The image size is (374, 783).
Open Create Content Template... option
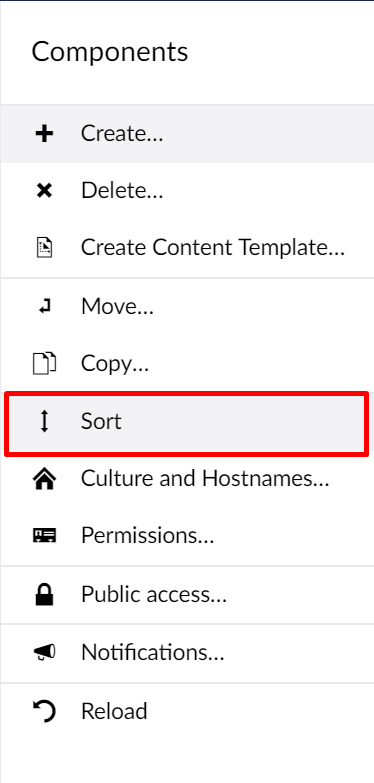point(187,248)
